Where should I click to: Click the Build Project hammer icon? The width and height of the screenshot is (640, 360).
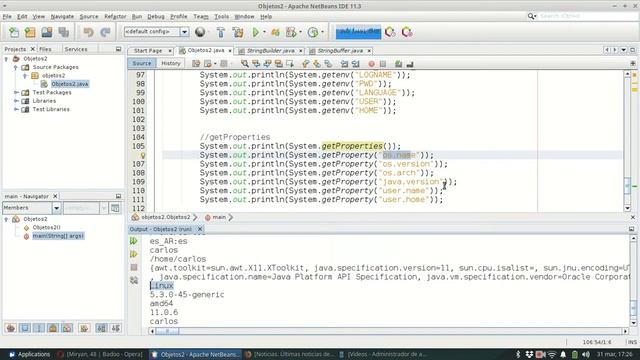[x=220, y=32]
